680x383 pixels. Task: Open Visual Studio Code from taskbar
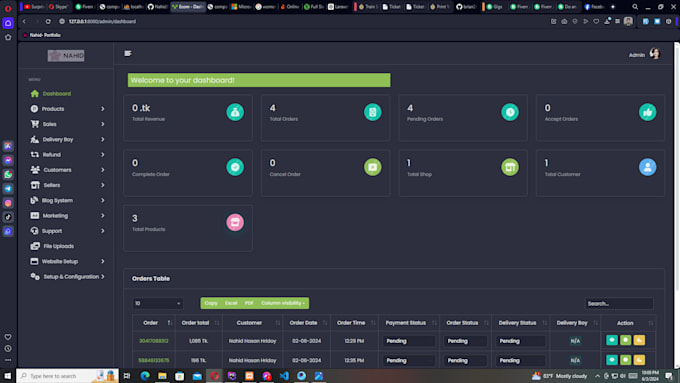(284, 376)
